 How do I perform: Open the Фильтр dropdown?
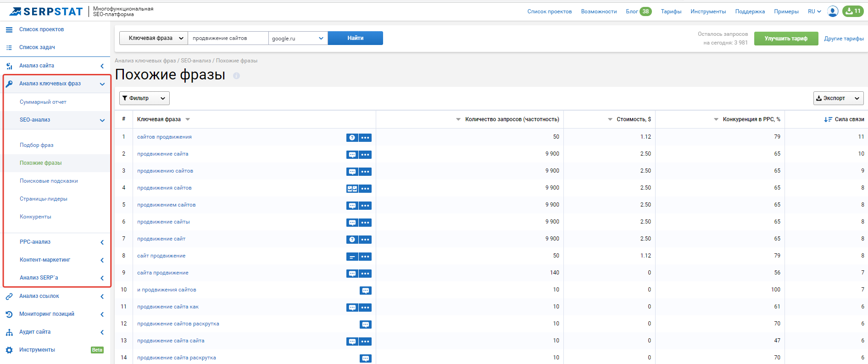pos(145,98)
